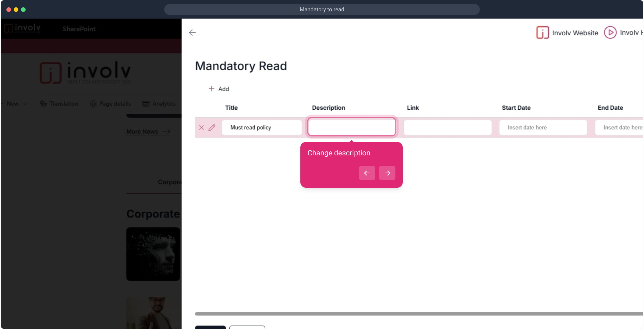Click the Title column header
Screen dimensions: 644x329
pyautogui.click(x=231, y=108)
